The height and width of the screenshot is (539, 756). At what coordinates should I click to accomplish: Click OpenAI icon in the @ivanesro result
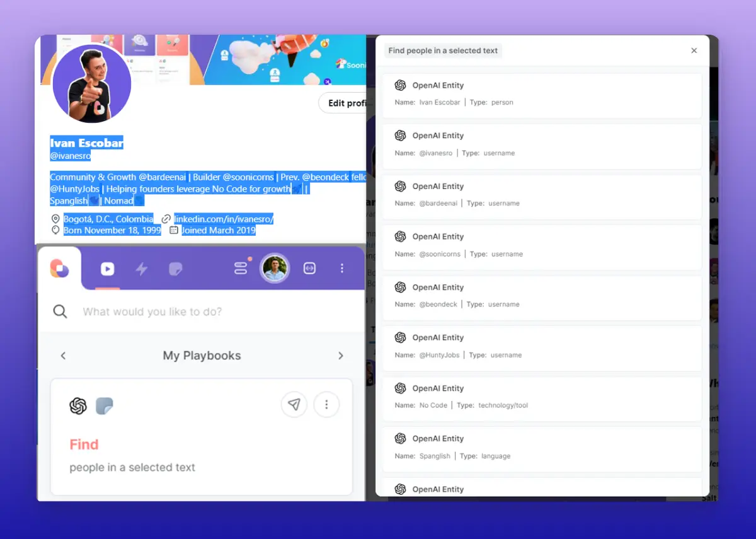[400, 136]
